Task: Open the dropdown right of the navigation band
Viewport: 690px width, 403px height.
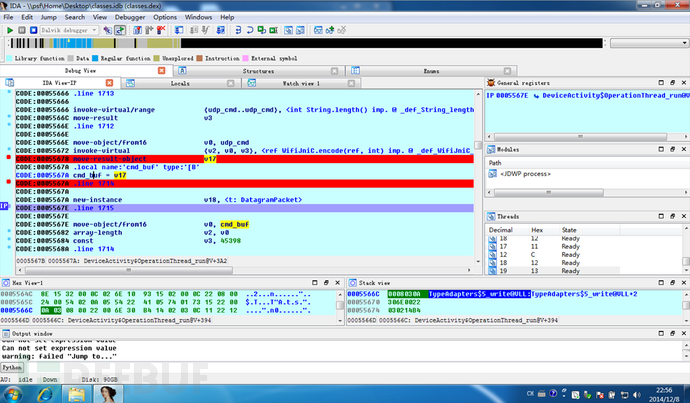Action: pyautogui.click(x=649, y=43)
